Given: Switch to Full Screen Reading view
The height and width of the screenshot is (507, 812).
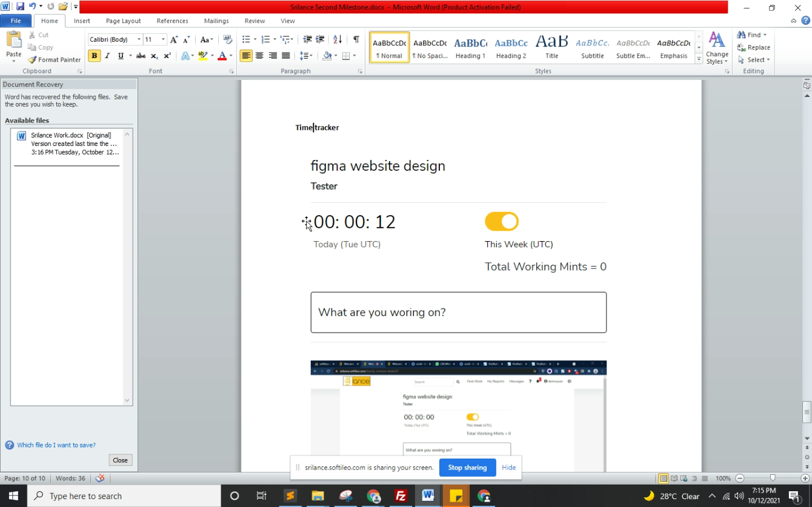Looking at the screenshot, I should (x=673, y=479).
